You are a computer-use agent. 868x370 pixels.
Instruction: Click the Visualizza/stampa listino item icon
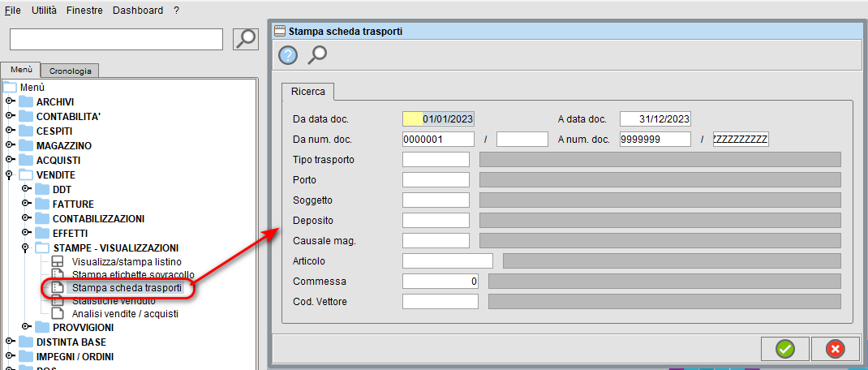tap(58, 261)
